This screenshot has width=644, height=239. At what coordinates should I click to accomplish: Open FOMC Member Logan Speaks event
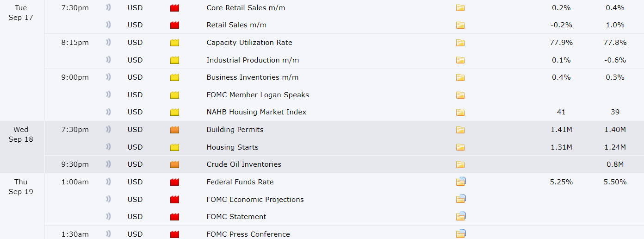pyautogui.click(x=258, y=95)
